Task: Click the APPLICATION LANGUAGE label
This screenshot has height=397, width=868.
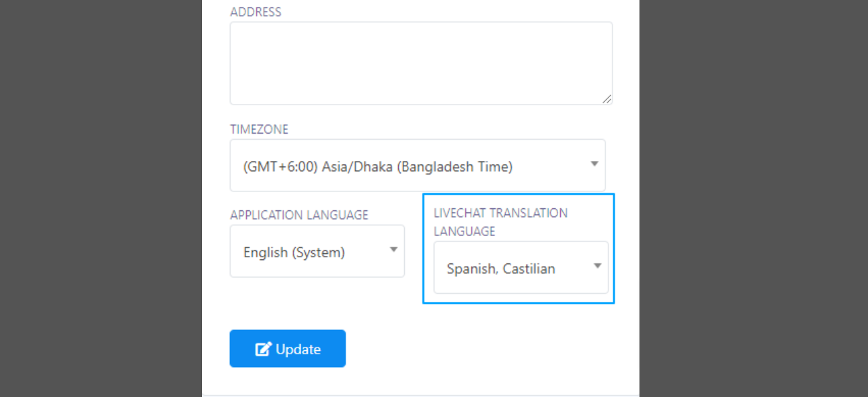Action: coord(299,215)
